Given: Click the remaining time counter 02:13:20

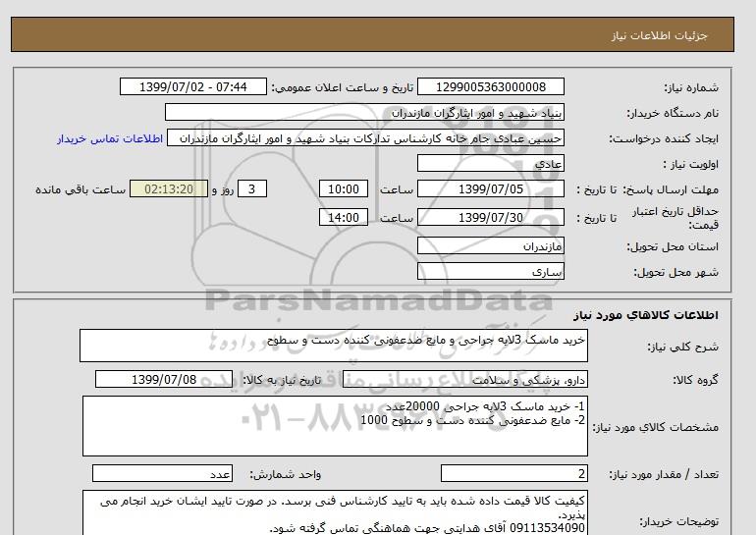Looking at the screenshot, I should tap(169, 188).
